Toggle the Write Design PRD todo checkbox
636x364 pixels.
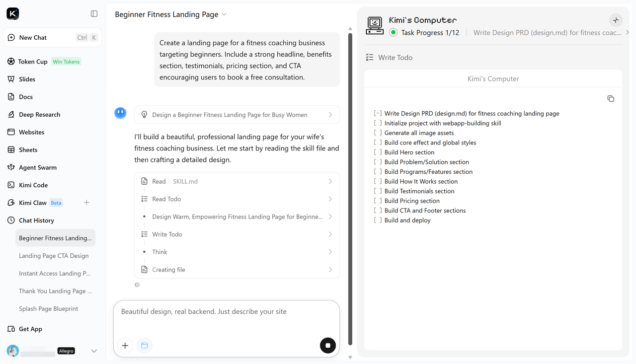point(378,114)
